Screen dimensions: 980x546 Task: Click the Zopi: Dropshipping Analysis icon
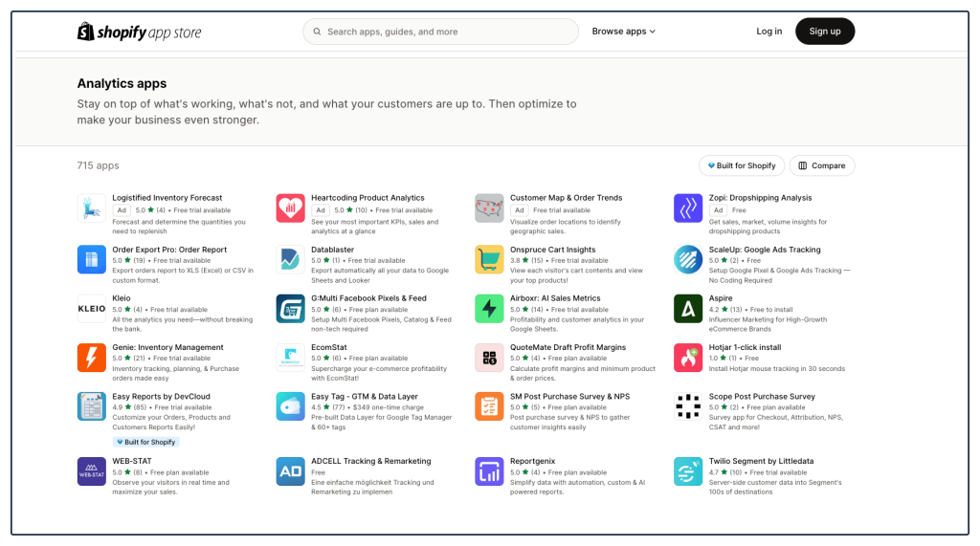687,208
